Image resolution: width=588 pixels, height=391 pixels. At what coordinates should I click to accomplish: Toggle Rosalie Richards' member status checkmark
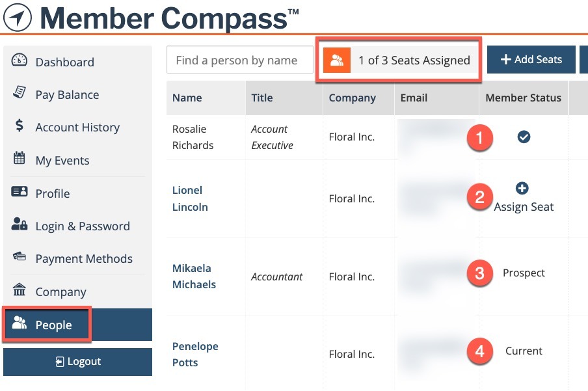point(524,137)
